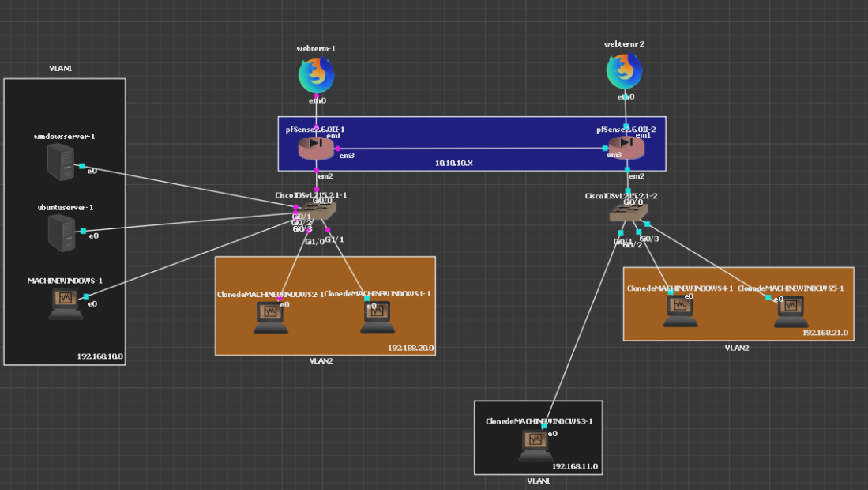868x490 pixels.
Task: Select the webterm-2 Firefox node
Action: tap(624, 72)
